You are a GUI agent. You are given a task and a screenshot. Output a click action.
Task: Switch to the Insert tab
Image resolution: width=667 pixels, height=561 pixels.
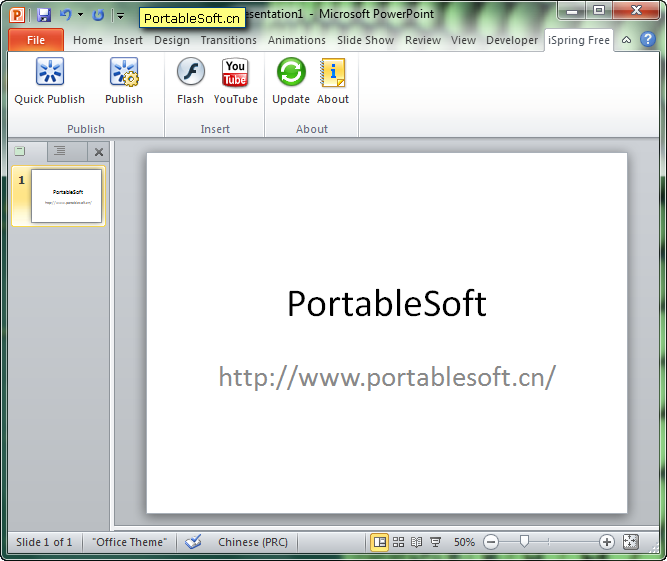128,40
